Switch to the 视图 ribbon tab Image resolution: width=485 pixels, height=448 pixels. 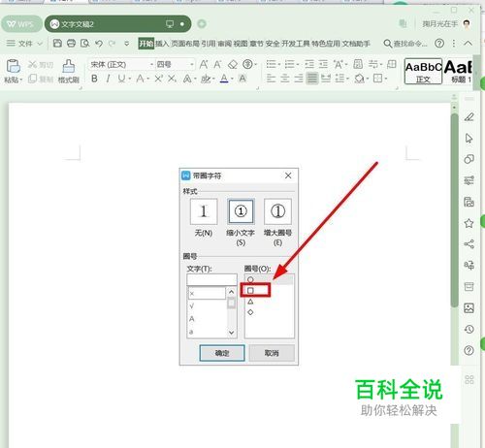(241, 44)
